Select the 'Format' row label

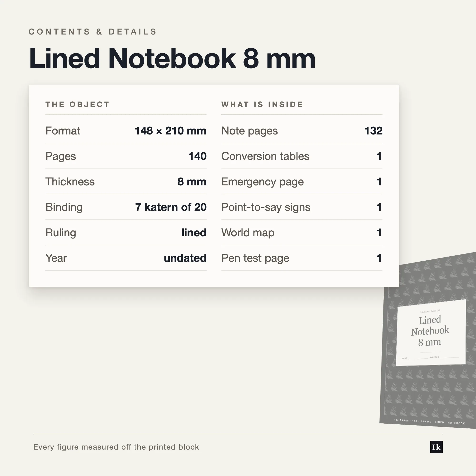(63, 131)
